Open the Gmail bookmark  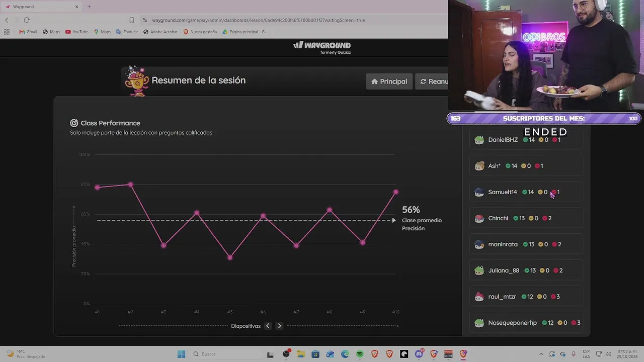pos(28,32)
